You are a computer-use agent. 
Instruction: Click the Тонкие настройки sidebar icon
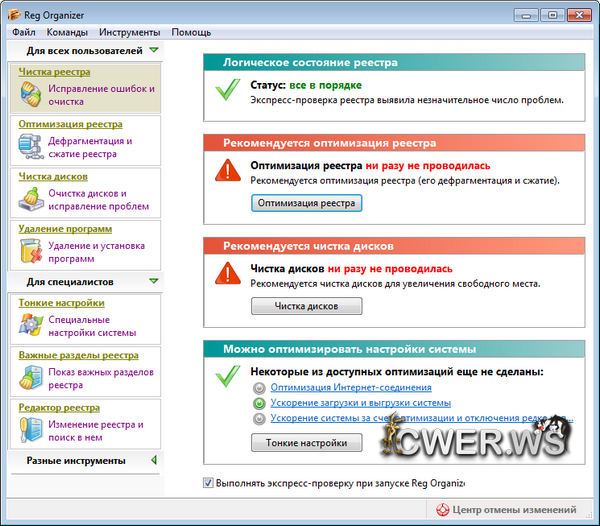point(31,325)
